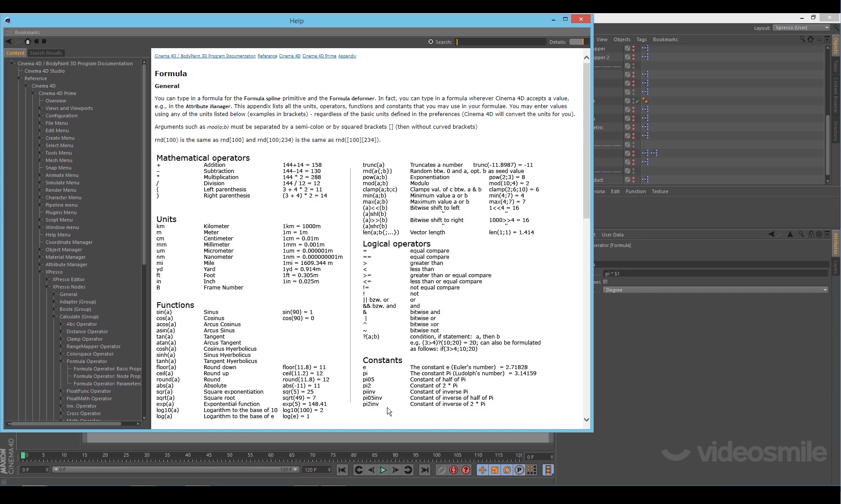841x504 pixels.
Task: Open Degree dropdown in Attribute Manager
Action: pos(716,290)
